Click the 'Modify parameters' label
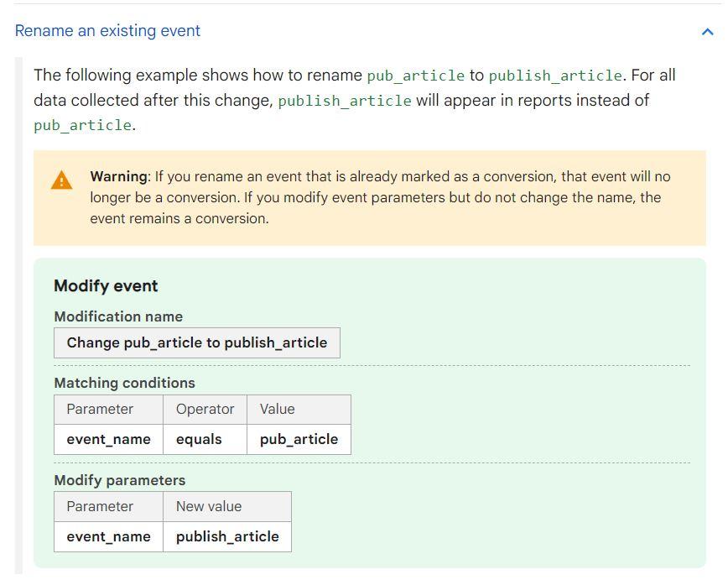The width and height of the screenshot is (728, 580). pos(120,480)
